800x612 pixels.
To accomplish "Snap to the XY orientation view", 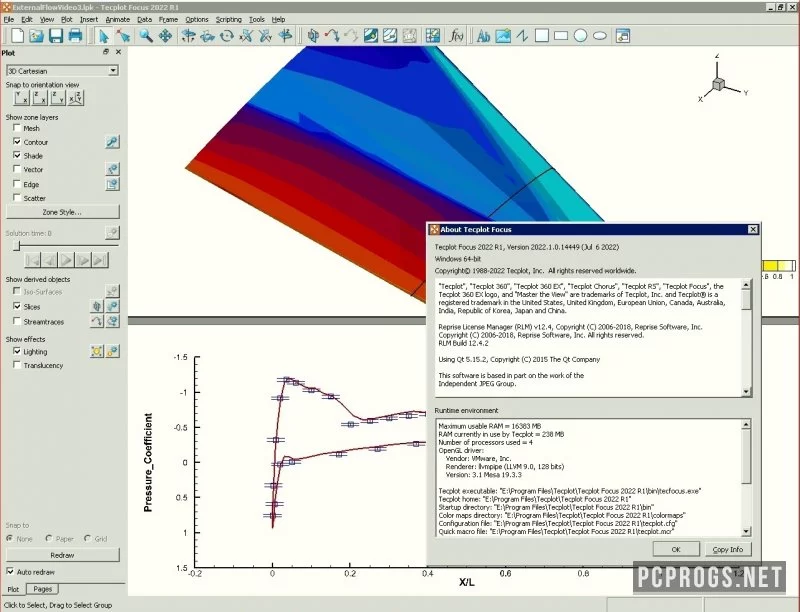I will tap(22, 97).
